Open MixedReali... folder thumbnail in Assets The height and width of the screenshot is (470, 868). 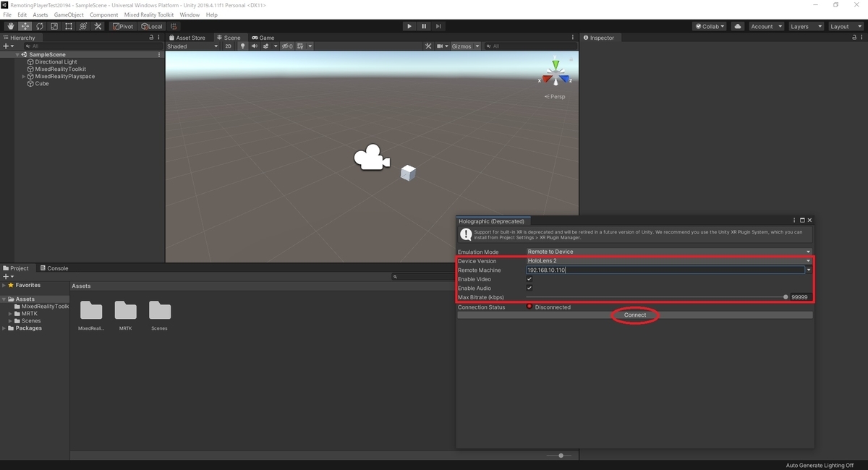tap(91, 310)
